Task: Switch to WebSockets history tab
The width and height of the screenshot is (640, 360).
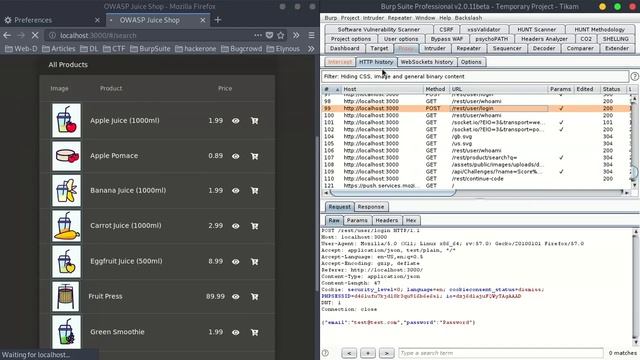Action: click(x=427, y=62)
